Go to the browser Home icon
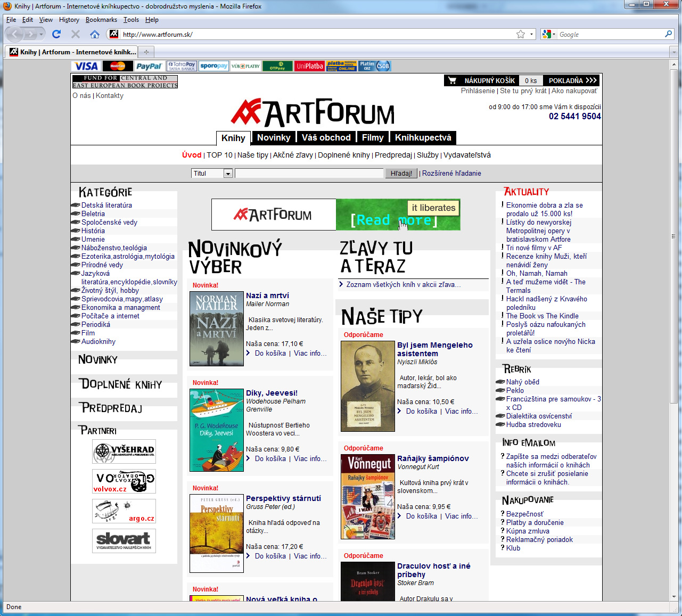This screenshot has height=616, width=682. click(x=95, y=34)
